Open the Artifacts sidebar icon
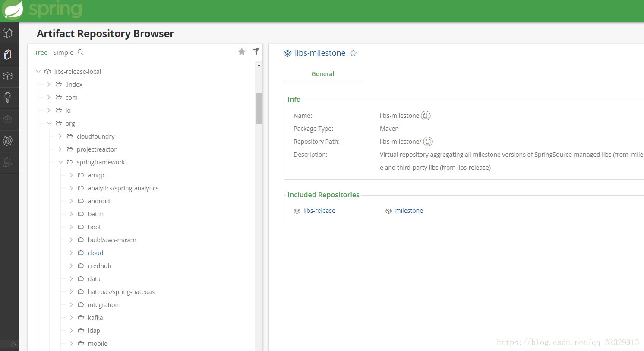The width and height of the screenshot is (644, 351). point(8,54)
